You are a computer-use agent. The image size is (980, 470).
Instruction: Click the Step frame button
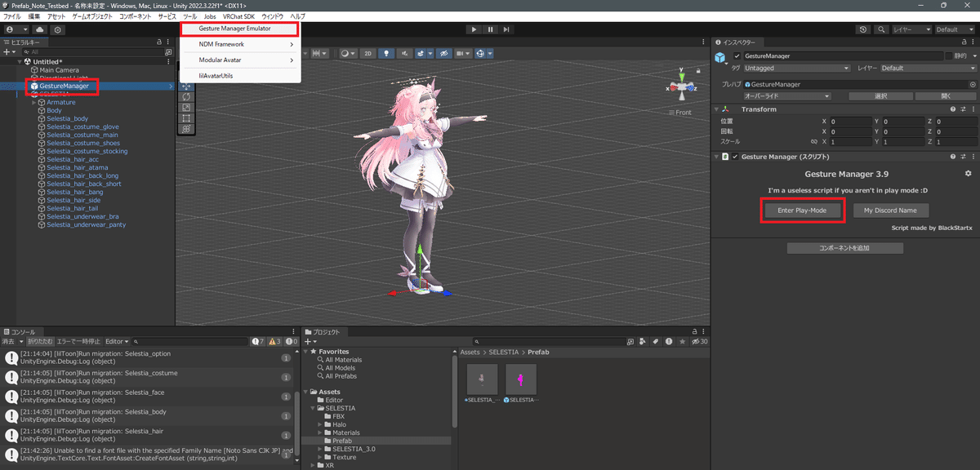coord(507,29)
